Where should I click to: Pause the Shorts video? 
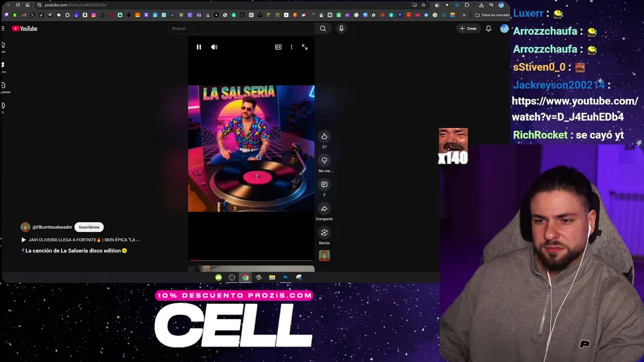(x=199, y=47)
